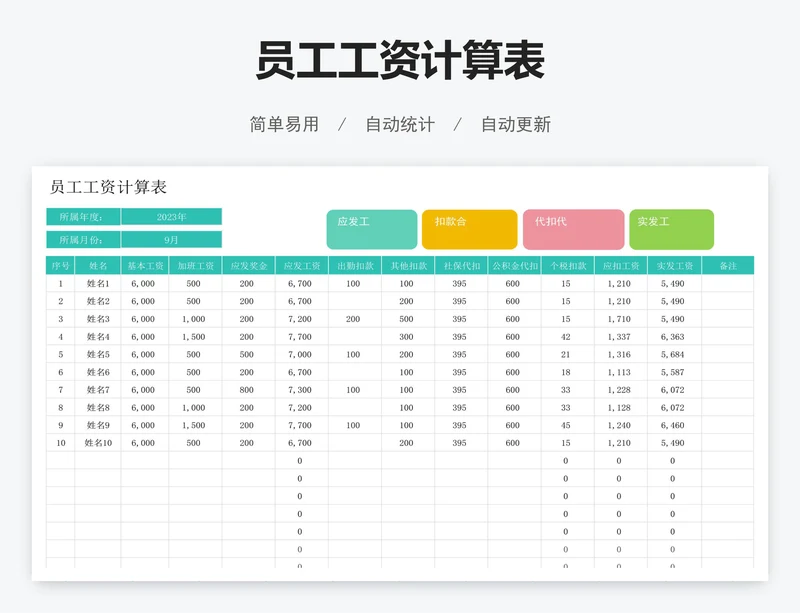This screenshot has height=613, width=800.
Task: Select the 1,128 应扣工资 cell
Action: [x=621, y=407]
